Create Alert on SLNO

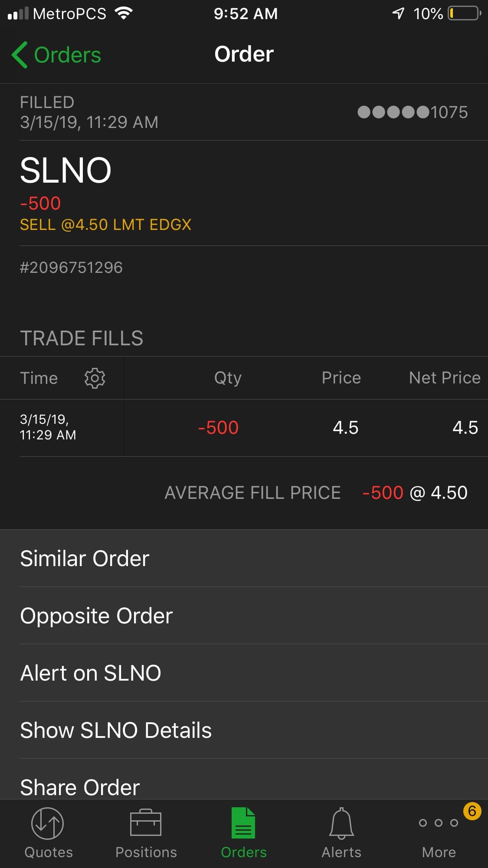tap(91, 673)
